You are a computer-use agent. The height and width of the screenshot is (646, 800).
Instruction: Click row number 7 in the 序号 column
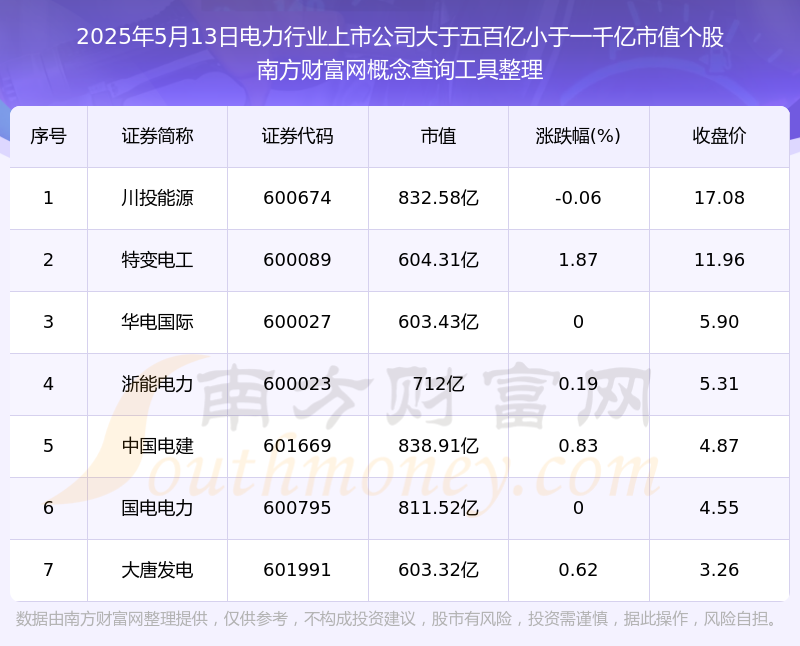point(48,570)
